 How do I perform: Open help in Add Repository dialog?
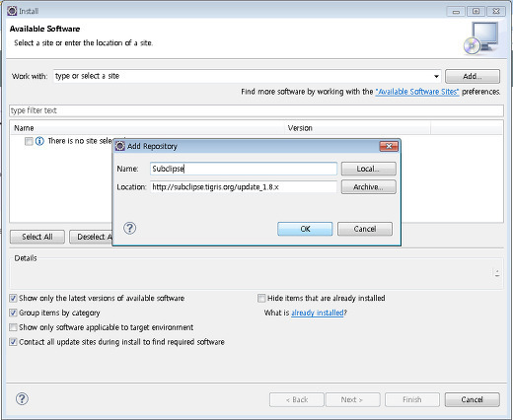click(x=129, y=228)
